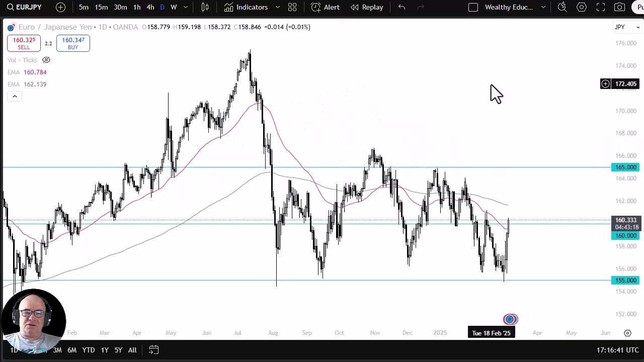644x362 pixels.
Task: Enter fullscreen mode
Action: (x=601, y=7)
